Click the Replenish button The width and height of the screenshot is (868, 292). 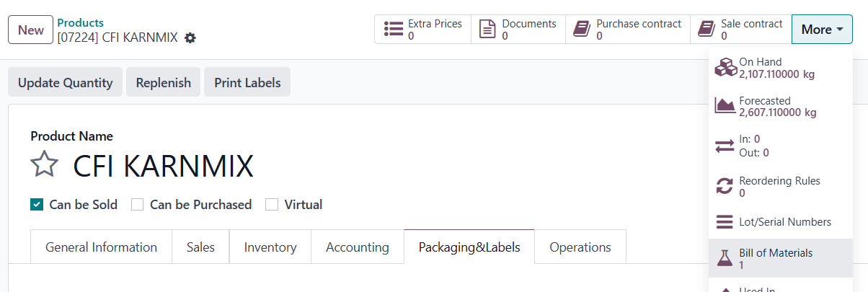[x=164, y=82]
